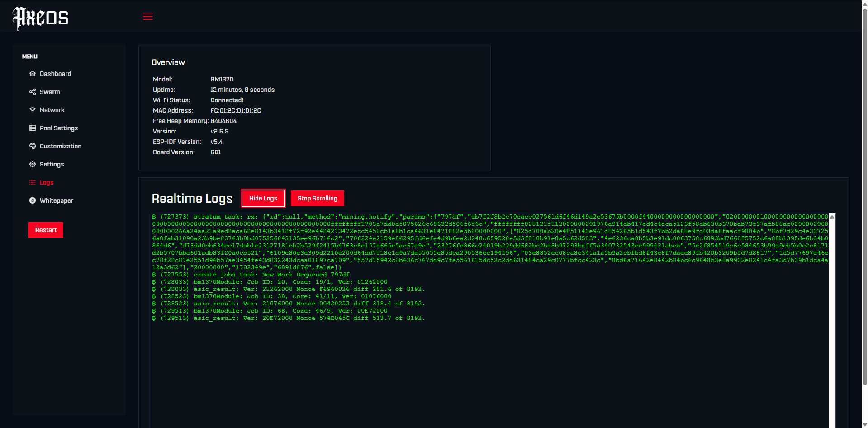868x428 pixels.
Task: Click the Dashboard home icon
Action: 33,74
